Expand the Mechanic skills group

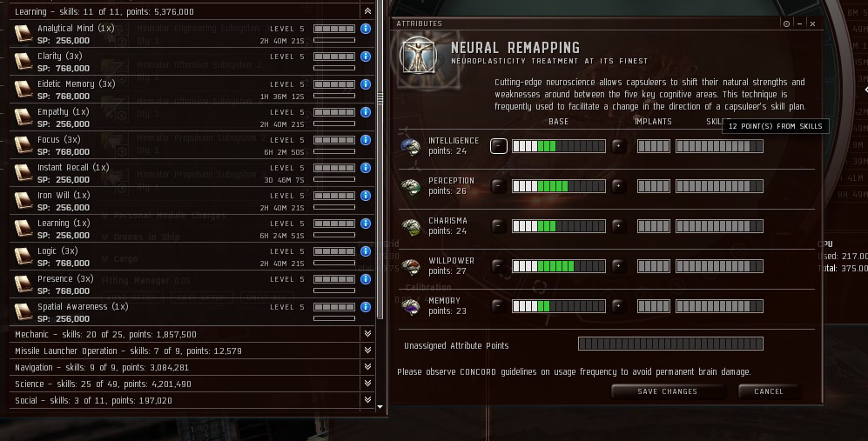[x=367, y=334]
